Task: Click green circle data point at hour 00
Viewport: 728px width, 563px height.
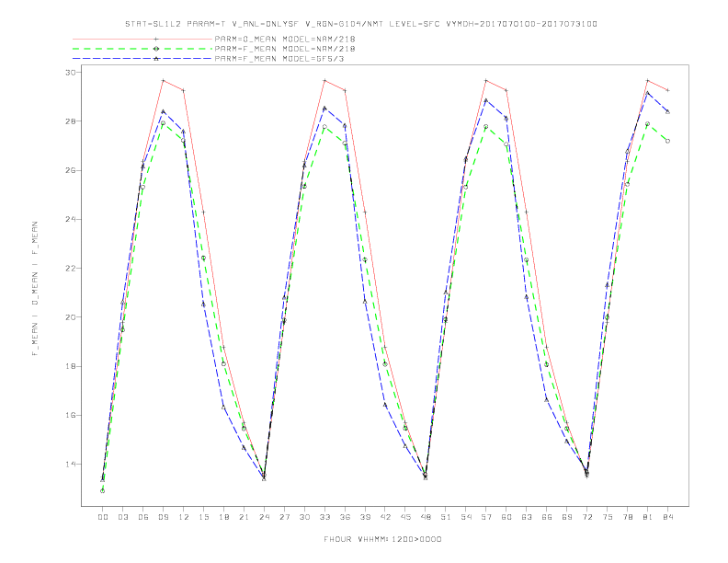Action: click(x=103, y=491)
